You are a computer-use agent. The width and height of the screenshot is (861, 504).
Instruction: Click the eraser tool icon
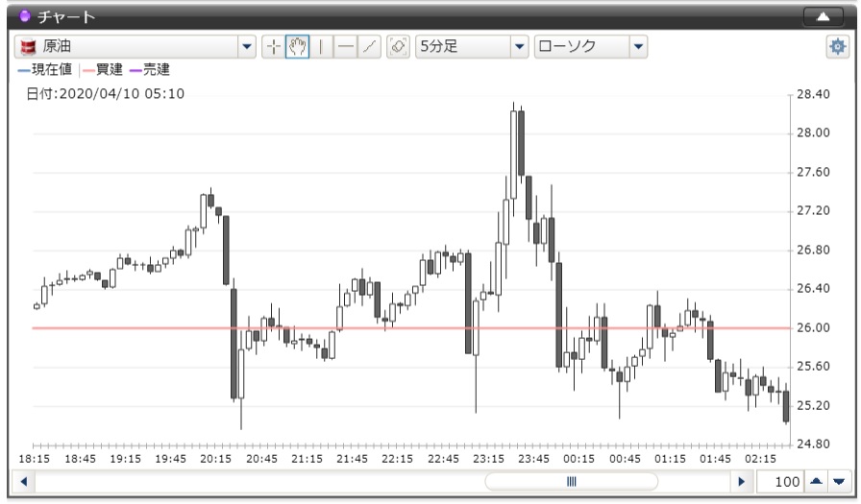pos(398,47)
